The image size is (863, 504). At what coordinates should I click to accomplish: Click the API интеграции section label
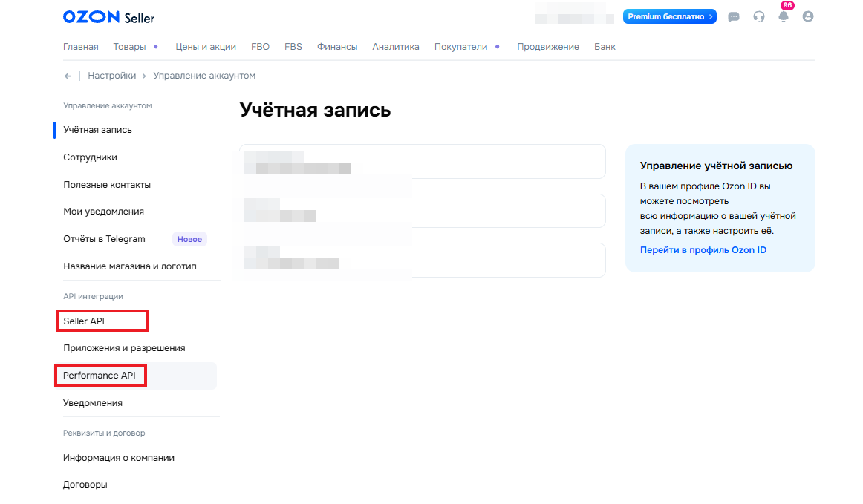click(x=93, y=296)
